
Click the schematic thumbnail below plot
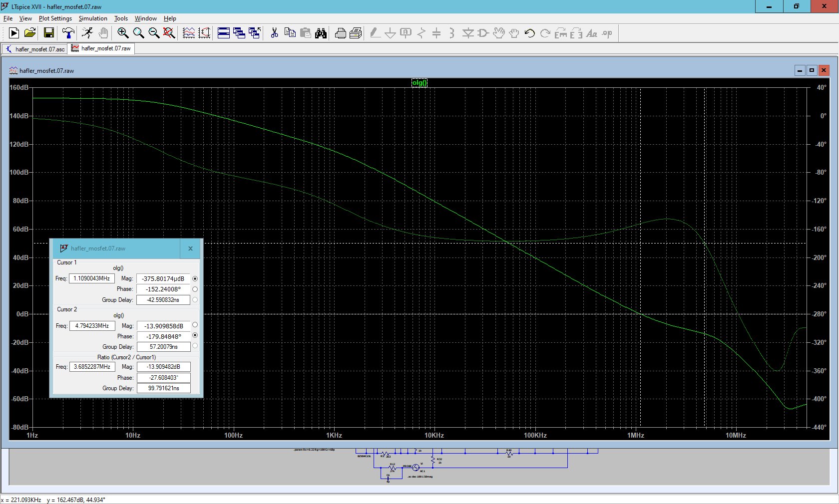[x=419, y=466]
